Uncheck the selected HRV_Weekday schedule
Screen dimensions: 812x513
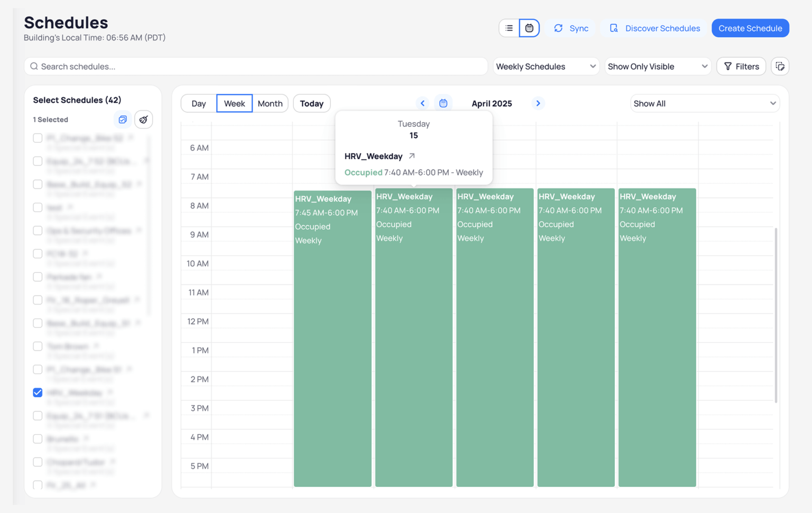pyautogui.click(x=38, y=393)
